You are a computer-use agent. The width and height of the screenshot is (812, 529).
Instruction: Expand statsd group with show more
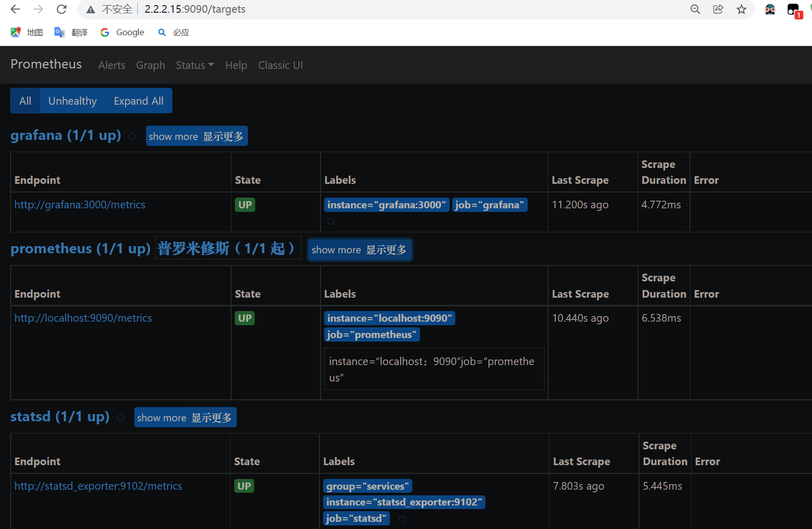(185, 418)
